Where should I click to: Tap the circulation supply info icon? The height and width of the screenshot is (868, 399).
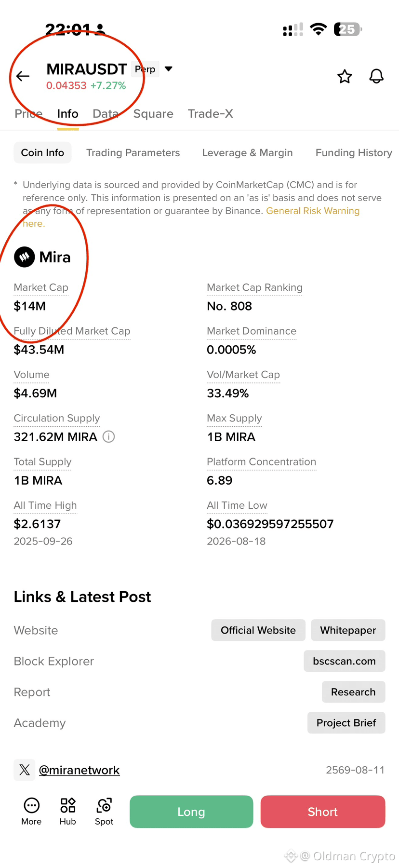(x=109, y=437)
